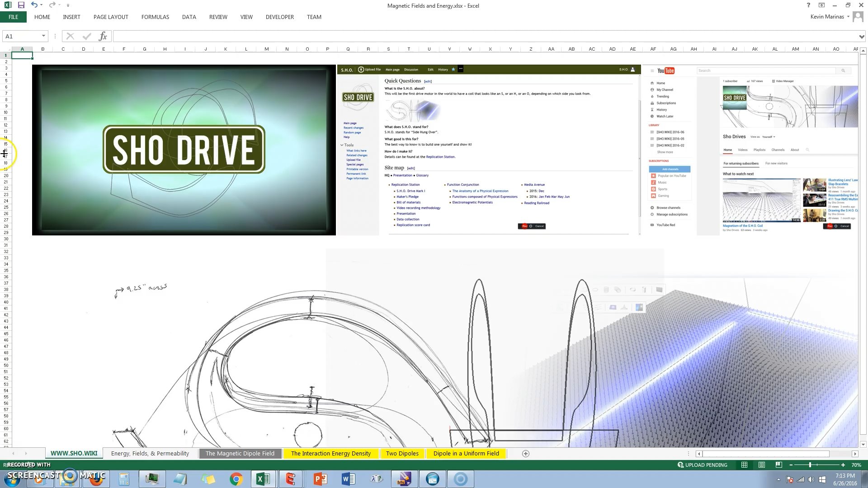This screenshot has height=488, width=868.
Task: Click the Excel taskbar icon
Action: 263,479
